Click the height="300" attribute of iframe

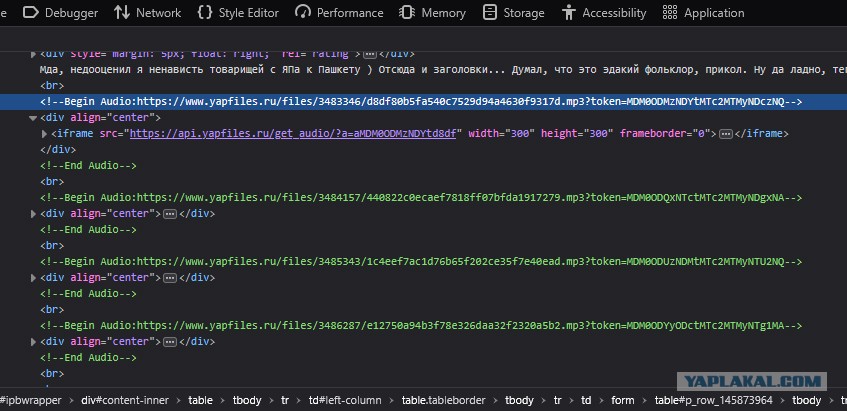pyautogui.click(x=577, y=133)
